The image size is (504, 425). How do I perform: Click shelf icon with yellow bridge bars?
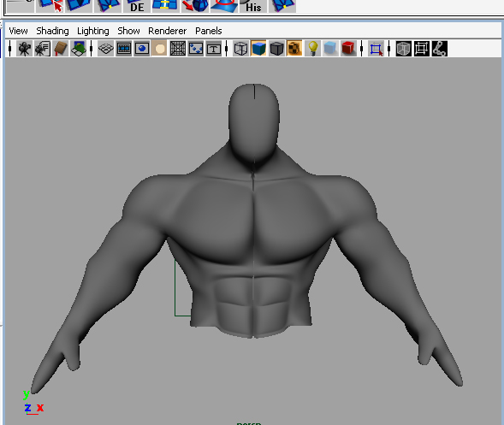click(x=165, y=6)
